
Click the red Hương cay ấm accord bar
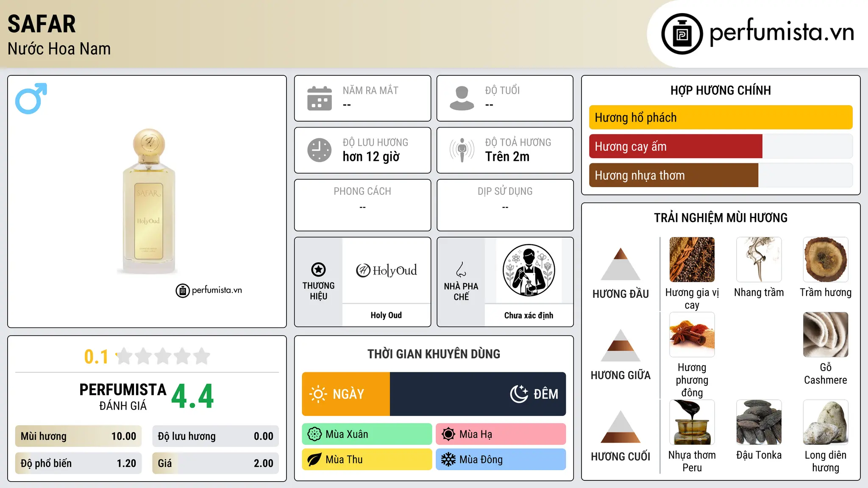point(676,147)
